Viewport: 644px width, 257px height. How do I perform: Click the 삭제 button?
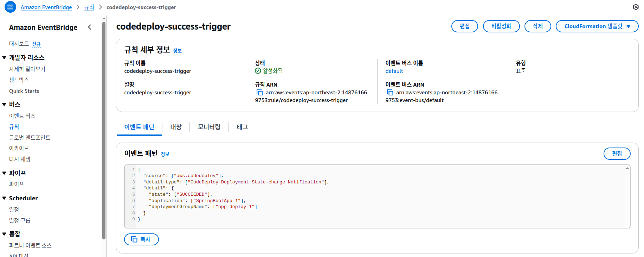click(x=537, y=26)
